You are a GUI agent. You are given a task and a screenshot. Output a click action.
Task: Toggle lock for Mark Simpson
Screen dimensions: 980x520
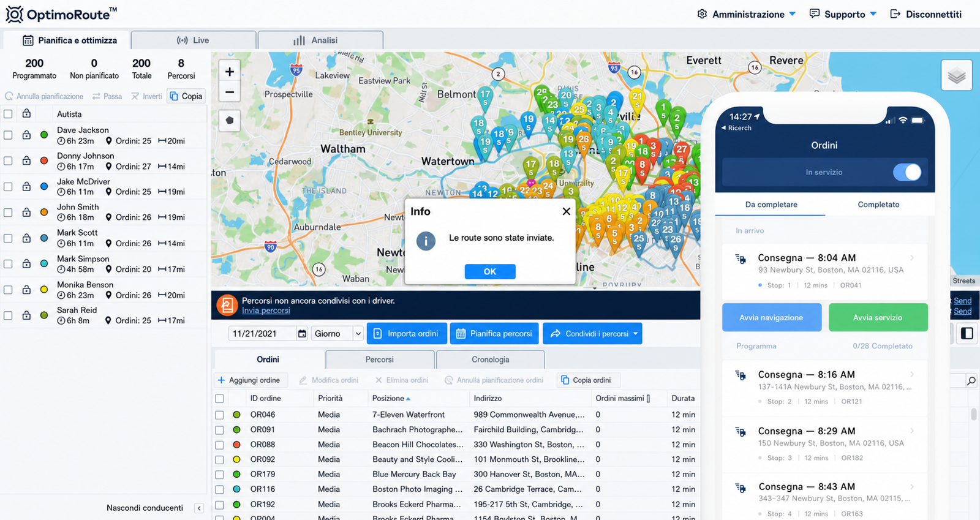26,263
